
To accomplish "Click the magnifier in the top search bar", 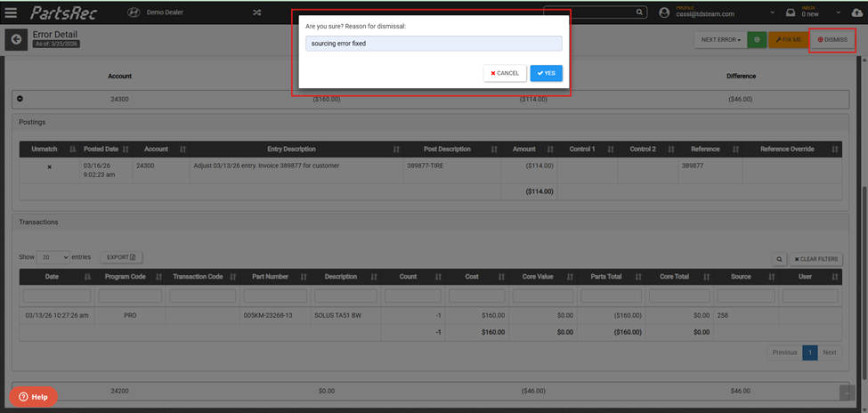I will pyautogui.click(x=639, y=12).
